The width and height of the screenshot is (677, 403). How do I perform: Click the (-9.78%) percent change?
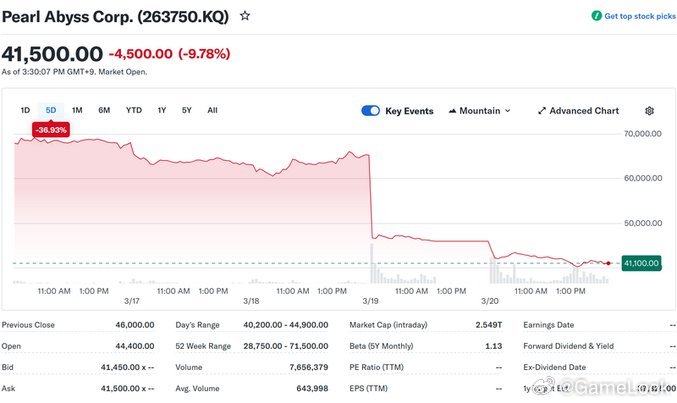pyautogui.click(x=204, y=54)
